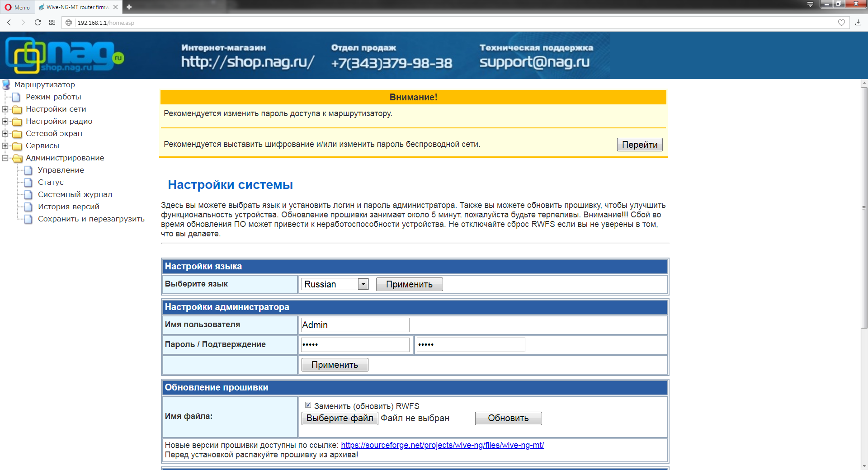Click scrollbar down arrow
The width and height of the screenshot is (868, 470).
click(864, 466)
